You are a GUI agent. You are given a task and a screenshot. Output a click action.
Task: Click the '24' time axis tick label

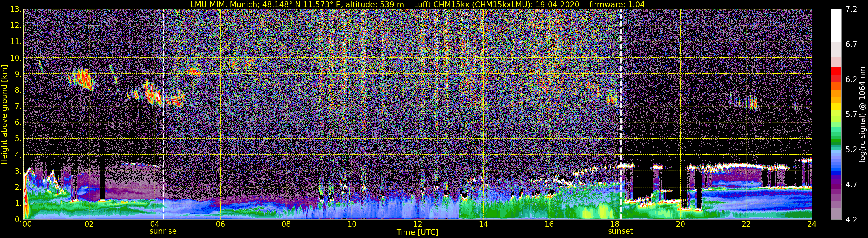click(x=812, y=224)
